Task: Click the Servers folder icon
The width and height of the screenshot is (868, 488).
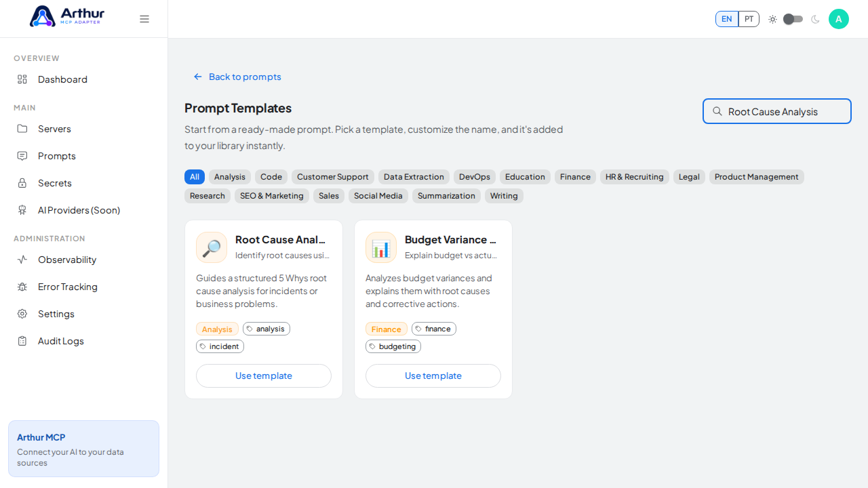Action: pos(22,129)
